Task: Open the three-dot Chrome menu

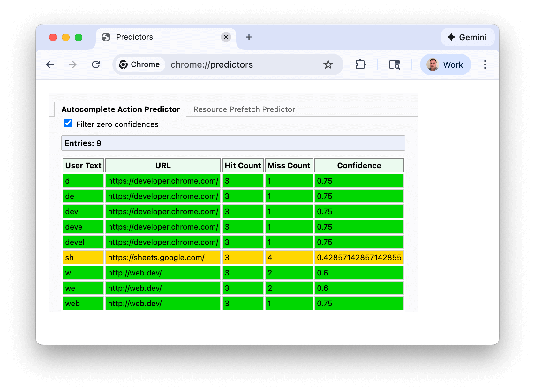Action: click(x=485, y=64)
